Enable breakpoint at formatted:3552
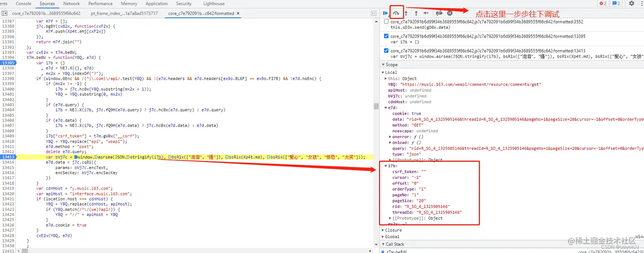Viewport: 644px width, 253px height. tap(386, 21)
